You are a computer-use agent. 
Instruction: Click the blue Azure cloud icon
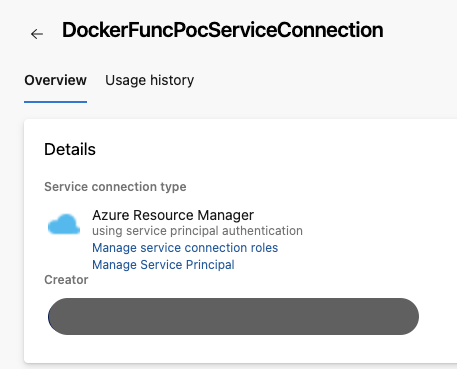click(64, 224)
